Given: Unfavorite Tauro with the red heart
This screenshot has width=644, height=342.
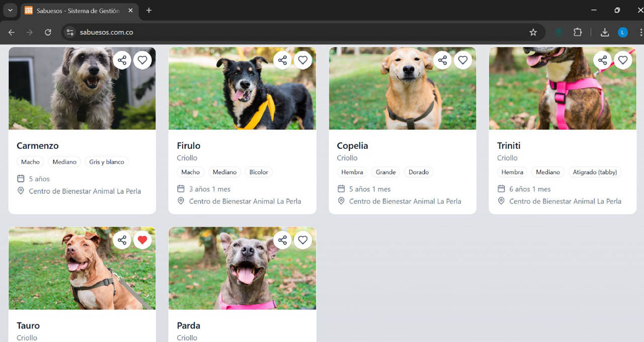Looking at the screenshot, I should point(142,240).
